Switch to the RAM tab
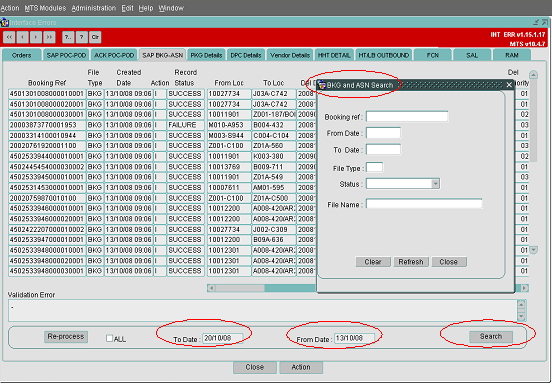Viewport: 552px width, 384px height. [x=512, y=55]
